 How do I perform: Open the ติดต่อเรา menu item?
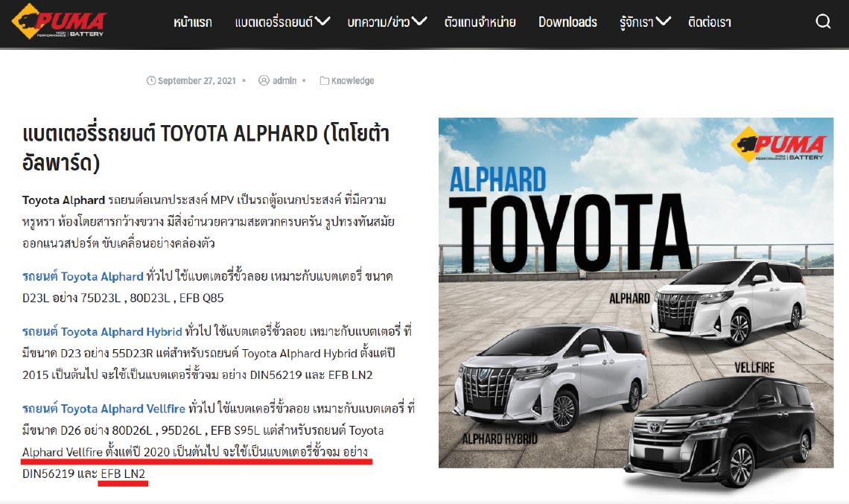[709, 22]
